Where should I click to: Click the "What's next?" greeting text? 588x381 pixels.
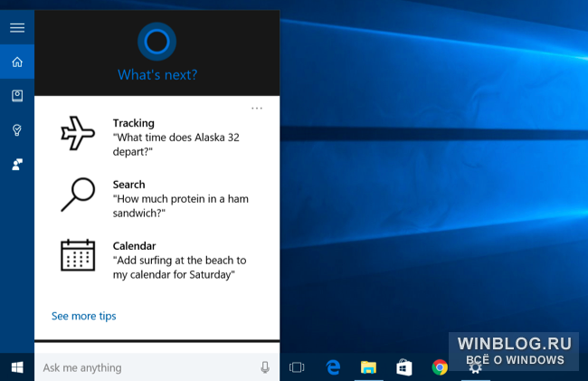pyautogui.click(x=157, y=74)
